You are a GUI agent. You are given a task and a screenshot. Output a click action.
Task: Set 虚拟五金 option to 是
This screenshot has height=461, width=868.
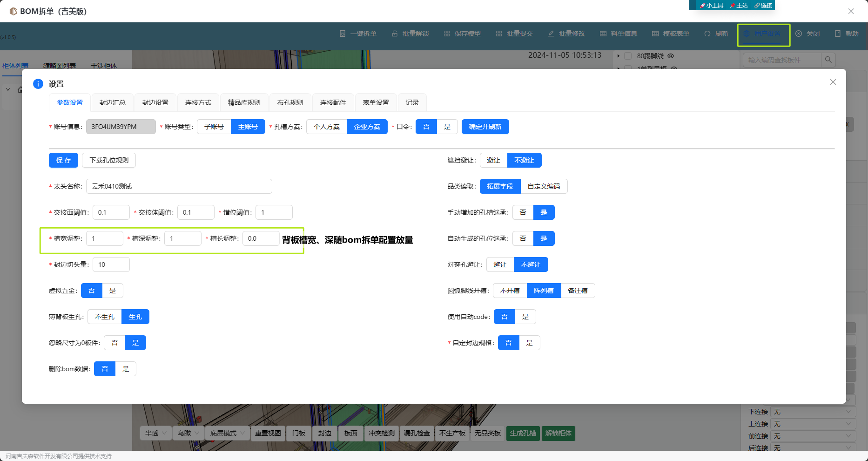(x=113, y=291)
